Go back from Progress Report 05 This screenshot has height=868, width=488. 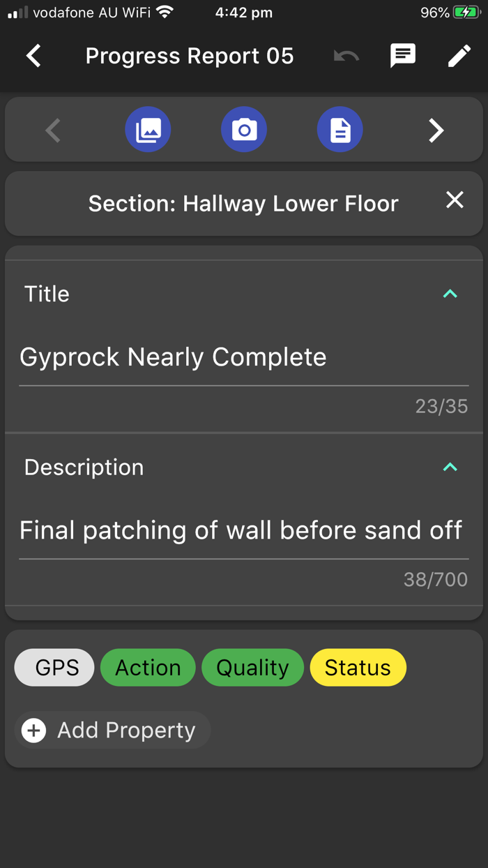click(x=33, y=56)
